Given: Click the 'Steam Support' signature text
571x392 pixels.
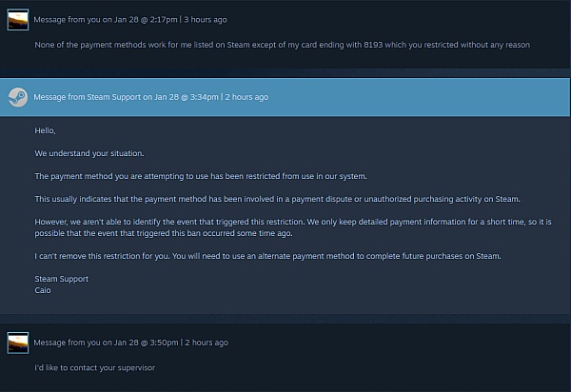Looking at the screenshot, I should coord(62,279).
